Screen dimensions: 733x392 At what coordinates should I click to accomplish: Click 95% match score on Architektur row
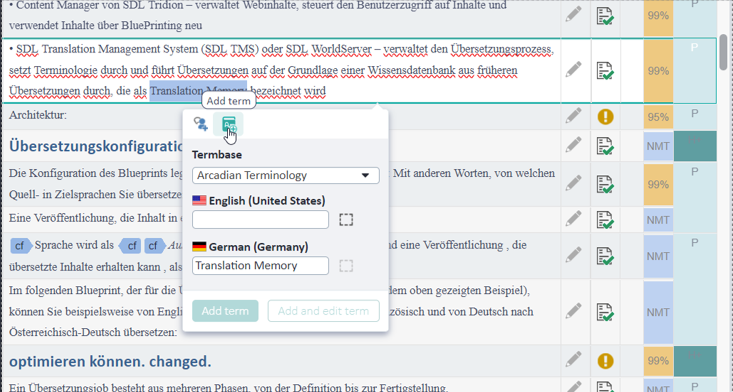pyautogui.click(x=658, y=117)
